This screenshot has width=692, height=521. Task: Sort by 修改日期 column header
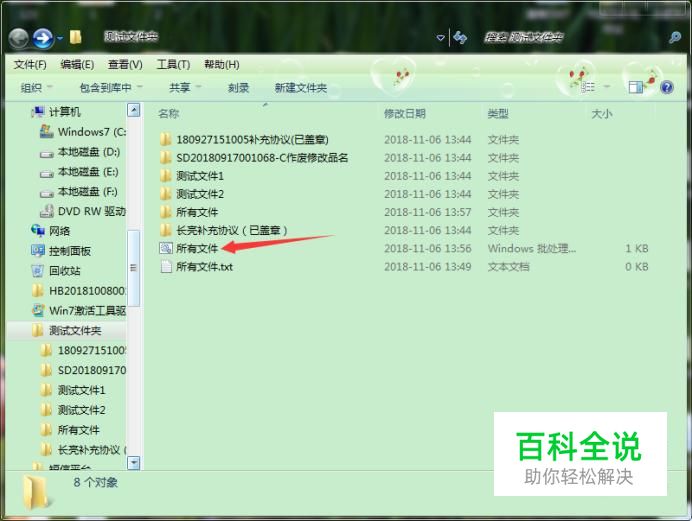coord(405,114)
